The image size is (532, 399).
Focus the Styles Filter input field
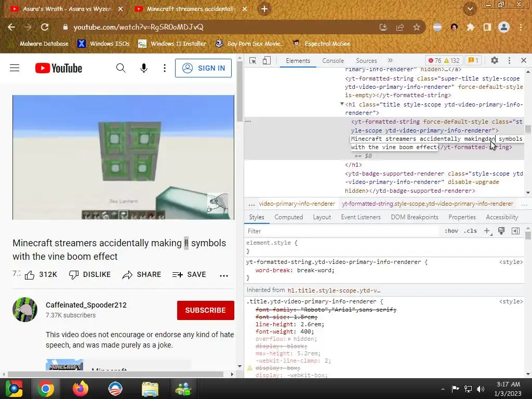[x=341, y=231]
